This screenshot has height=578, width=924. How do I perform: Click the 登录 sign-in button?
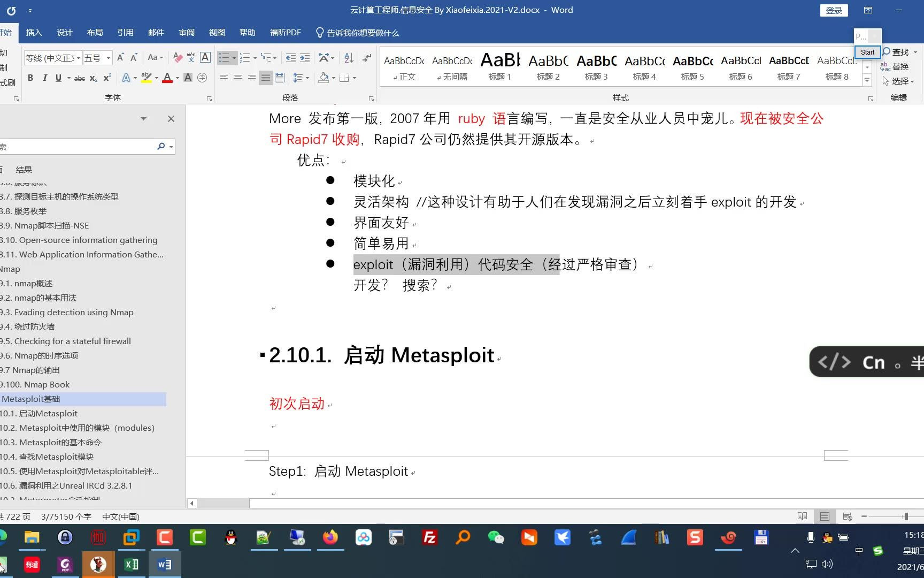tap(834, 10)
